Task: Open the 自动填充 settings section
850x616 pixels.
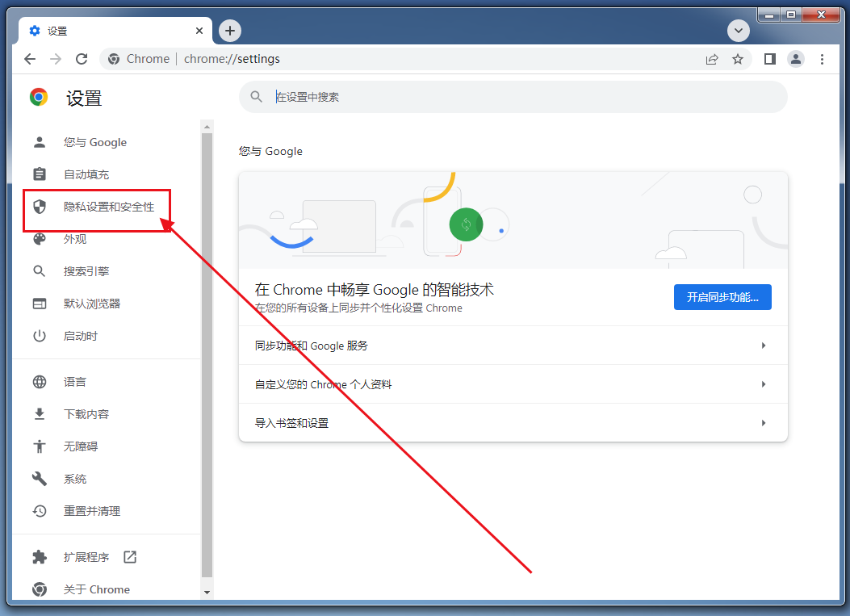Action: click(x=86, y=174)
